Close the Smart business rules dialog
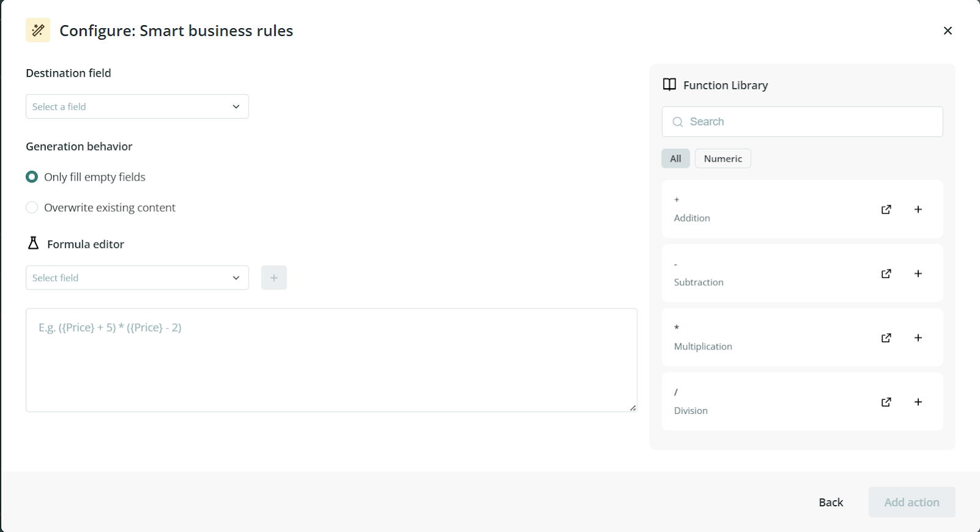The width and height of the screenshot is (980, 532). (x=948, y=31)
